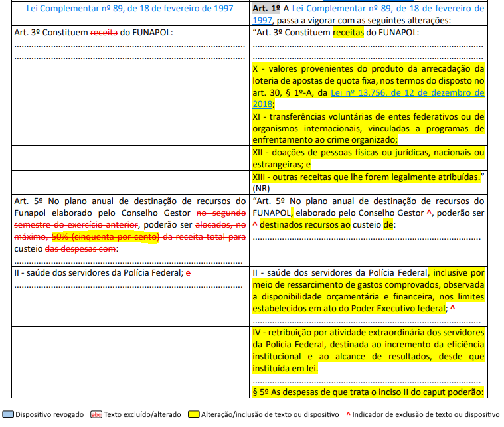Click 'IV - retribuição por atividade extraordinária' text
The height and width of the screenshot is (427, 504).
coord(339,333)
